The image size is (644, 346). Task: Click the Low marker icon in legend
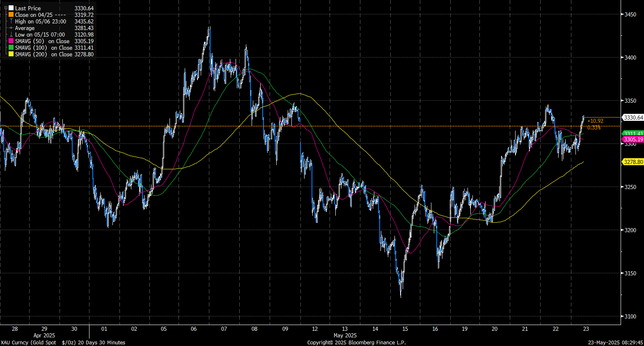point(11,35)
